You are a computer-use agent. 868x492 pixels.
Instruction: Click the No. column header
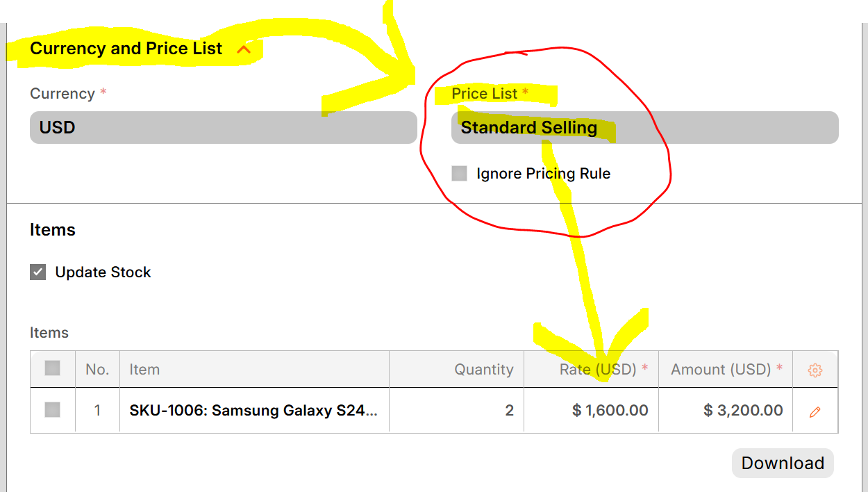coord(97,370)
